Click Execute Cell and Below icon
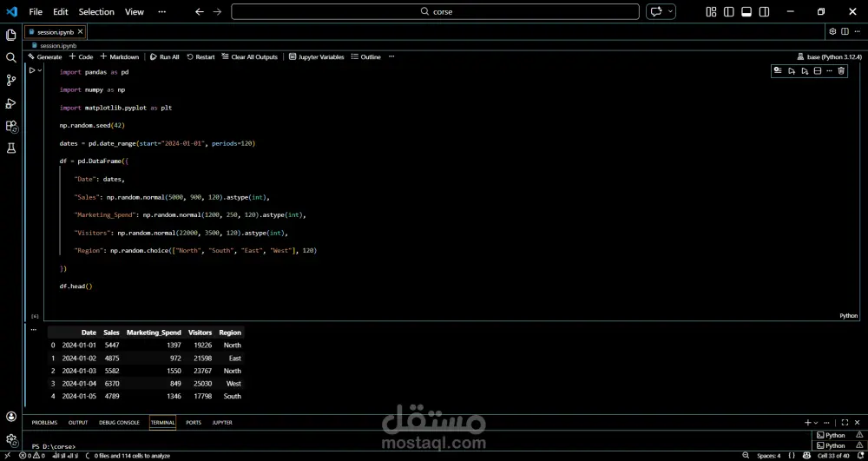Image resolution: width=868 pixels, height=461 pixels. point(805,70)
